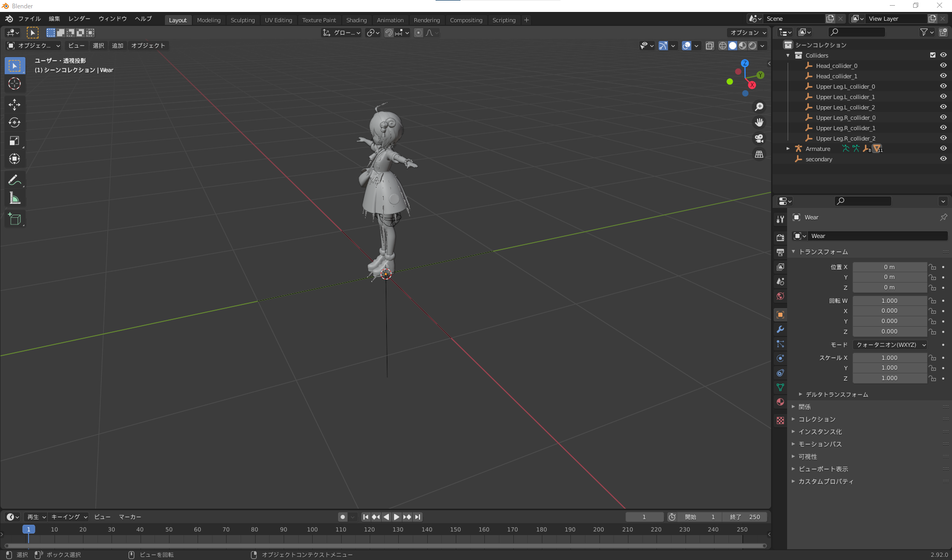The width and height of the screenshot is (952, 560).
Task: Switch to the Shading workspace tab
Action: [356, 20]
